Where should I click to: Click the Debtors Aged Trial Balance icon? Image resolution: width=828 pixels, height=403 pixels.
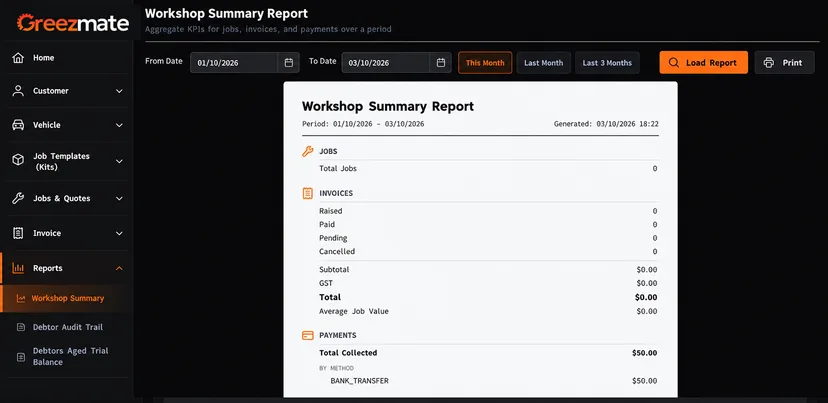(21, 357)
